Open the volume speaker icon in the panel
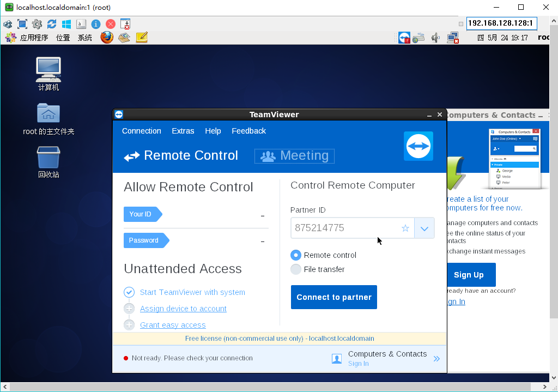 (435, 38)
